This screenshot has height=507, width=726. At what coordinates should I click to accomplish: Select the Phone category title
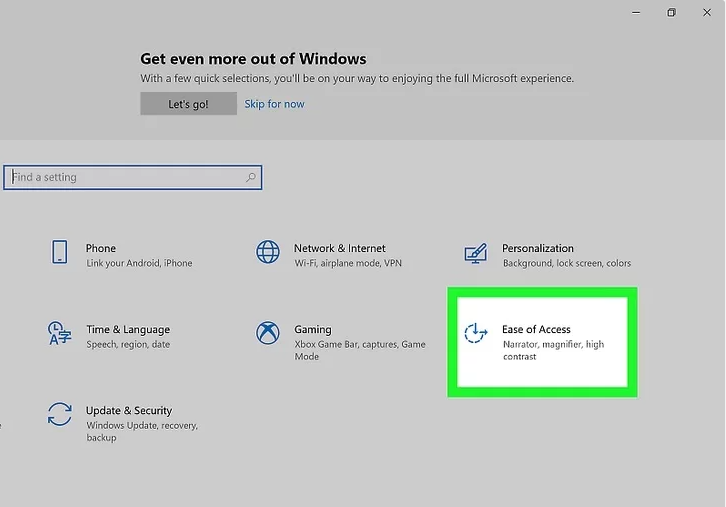pos(100,248)
